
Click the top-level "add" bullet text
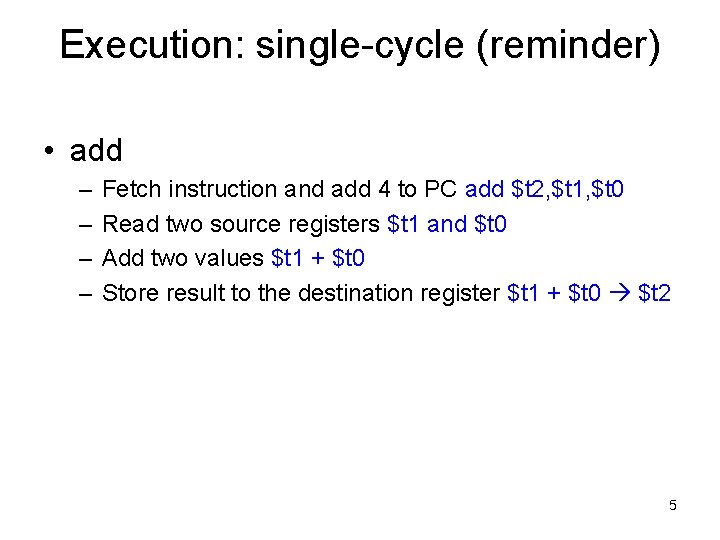click(x=96, y=151)
